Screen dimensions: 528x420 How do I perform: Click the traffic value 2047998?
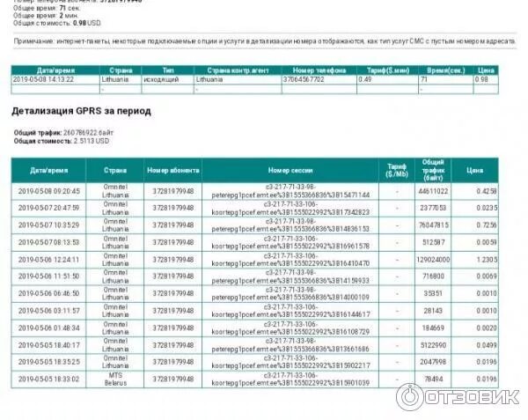pos(433,362)
